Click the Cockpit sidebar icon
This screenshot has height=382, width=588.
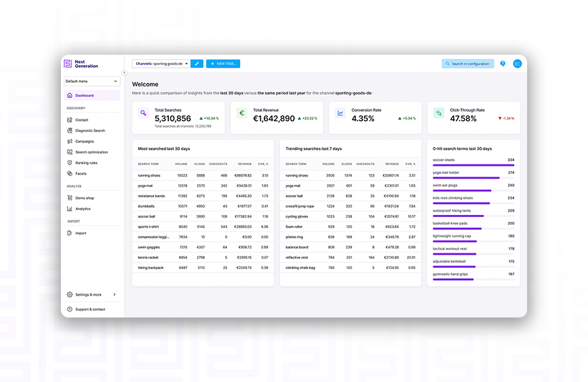(x=70, y=120)
